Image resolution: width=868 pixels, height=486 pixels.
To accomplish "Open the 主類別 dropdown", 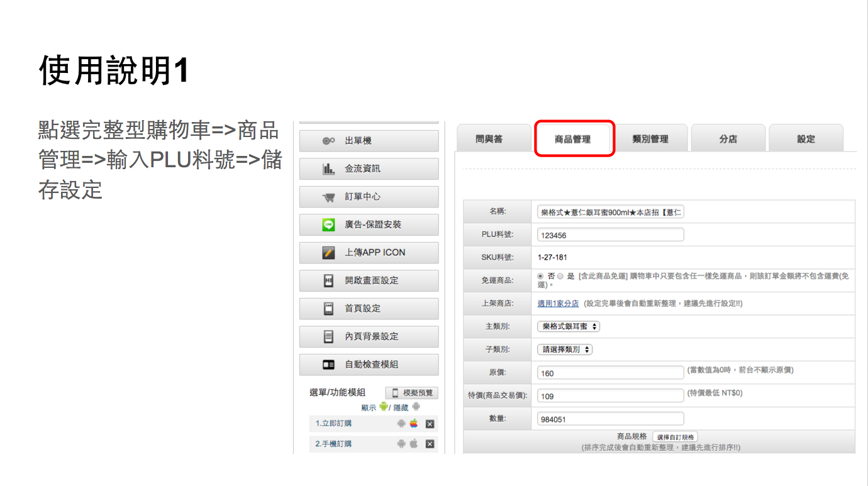I will click(569, 326).
